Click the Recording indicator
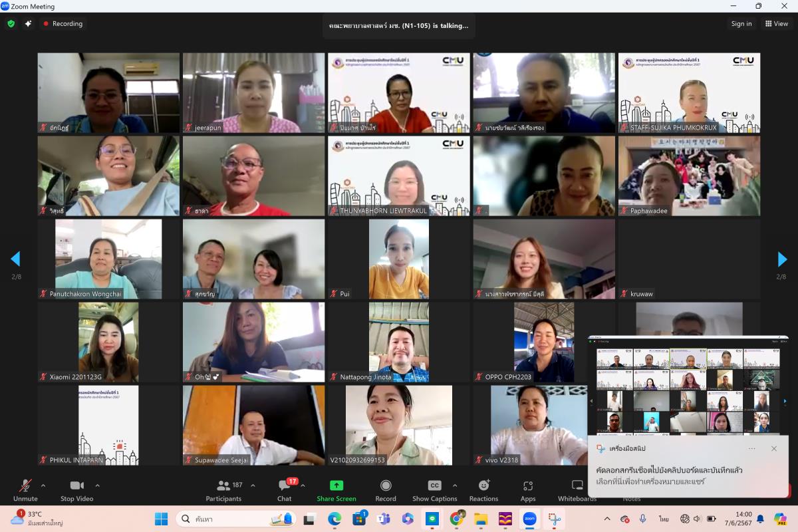798x532 pixels. pos(63,23)
